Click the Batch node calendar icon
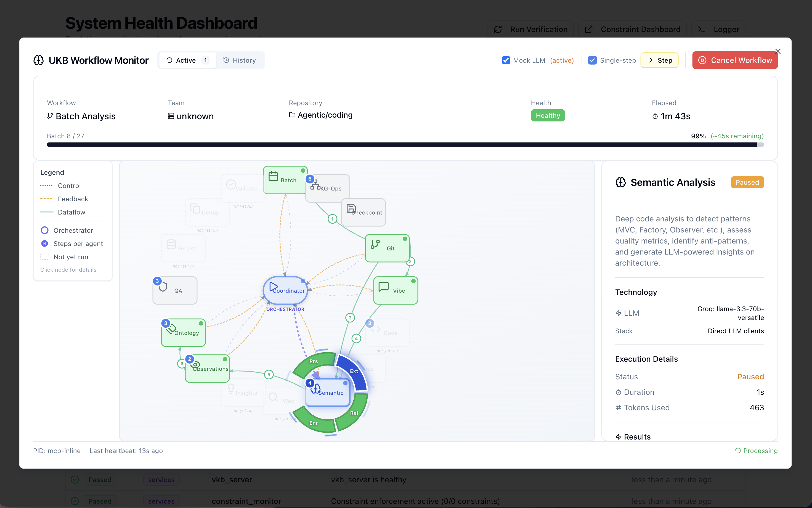This screenshot has height=508, width=812. [273, 176]
